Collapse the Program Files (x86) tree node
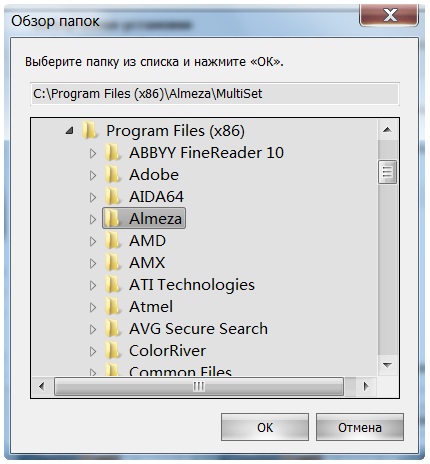This screenshot has width=430, height=464. [69, 131]
